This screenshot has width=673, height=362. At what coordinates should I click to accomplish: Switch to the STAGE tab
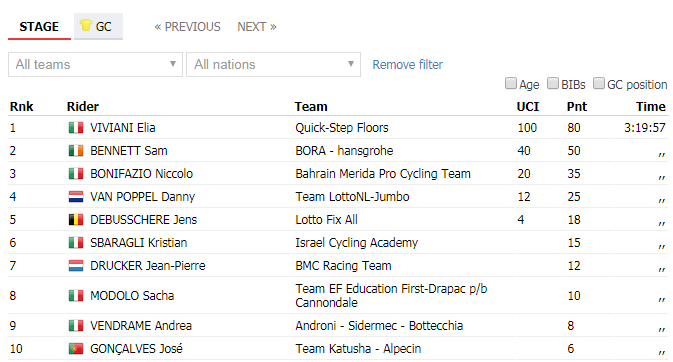39,27
